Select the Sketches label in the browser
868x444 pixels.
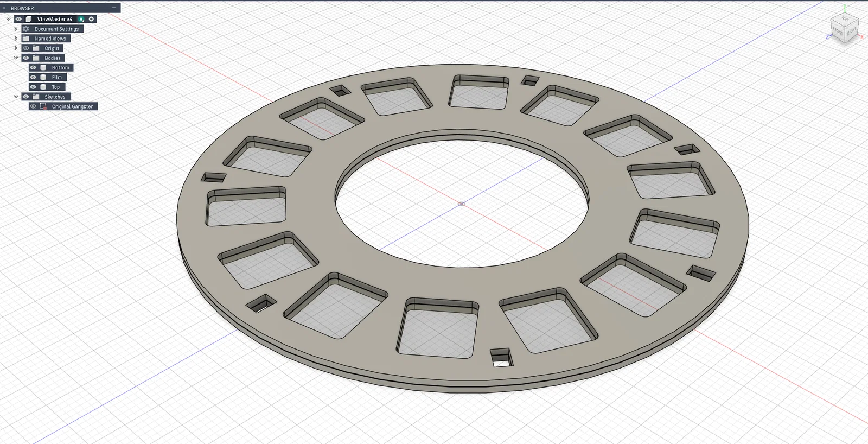coord(55,97)
